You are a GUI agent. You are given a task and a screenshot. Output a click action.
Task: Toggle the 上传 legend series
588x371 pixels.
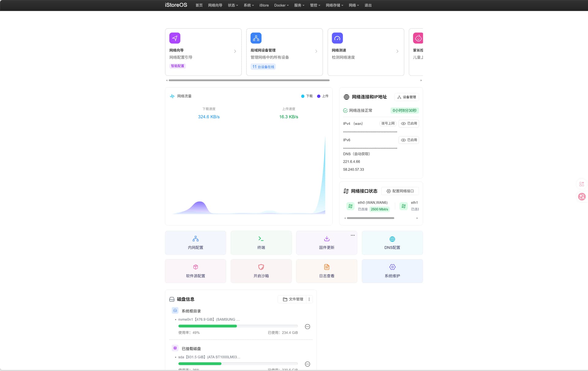[x=322, y=96]
